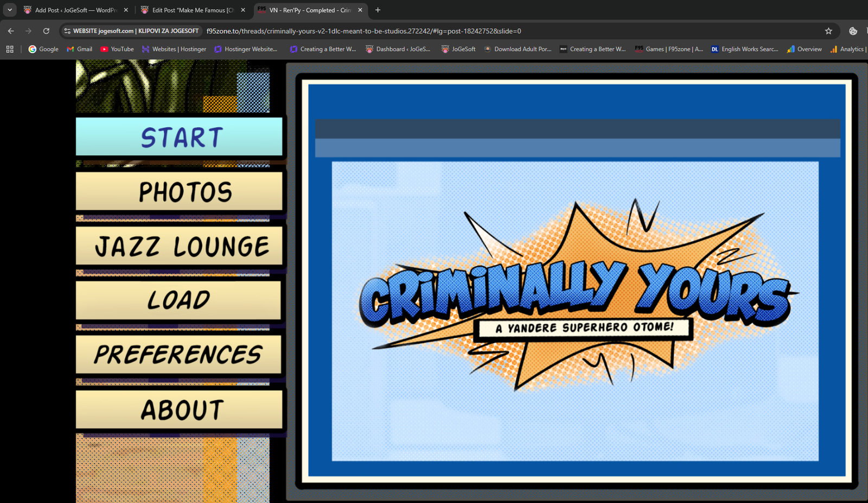The image size is (868, 503).
Task: Open the PHOTOS gallery button
Action: point(179,191)
